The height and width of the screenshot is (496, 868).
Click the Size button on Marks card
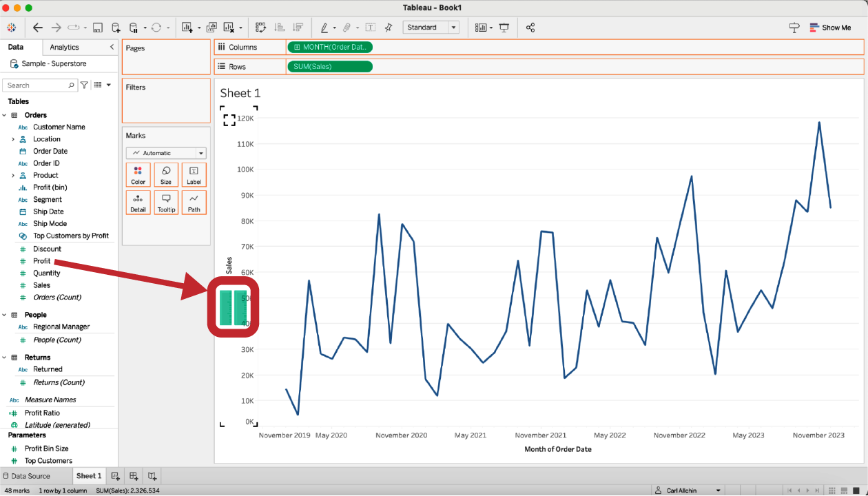coord(166,175)
